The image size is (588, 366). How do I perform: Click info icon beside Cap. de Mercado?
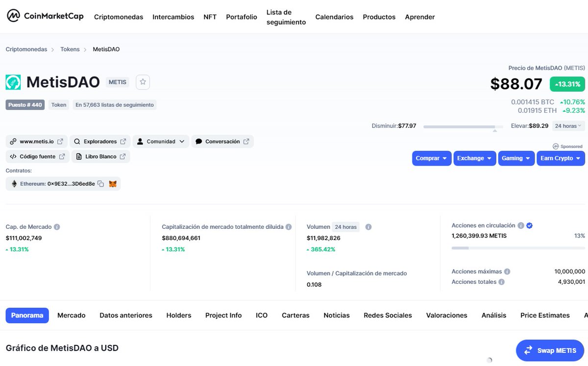click(x=57, y=227)
